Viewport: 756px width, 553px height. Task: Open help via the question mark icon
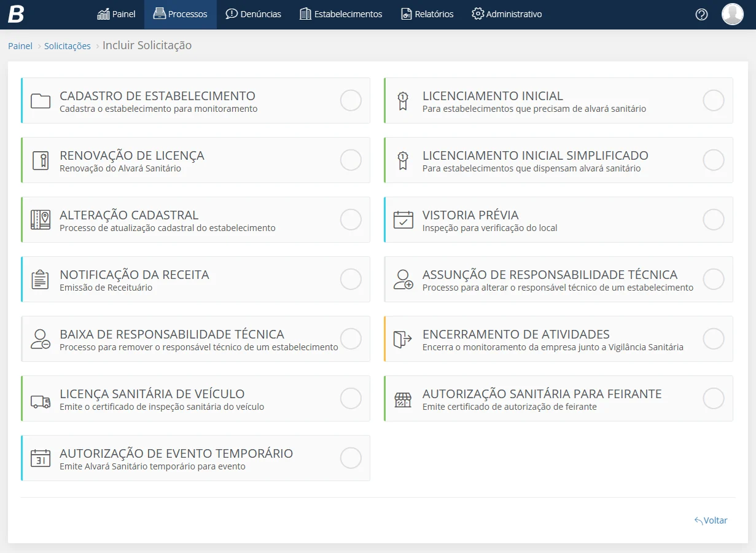click(702, 14)
